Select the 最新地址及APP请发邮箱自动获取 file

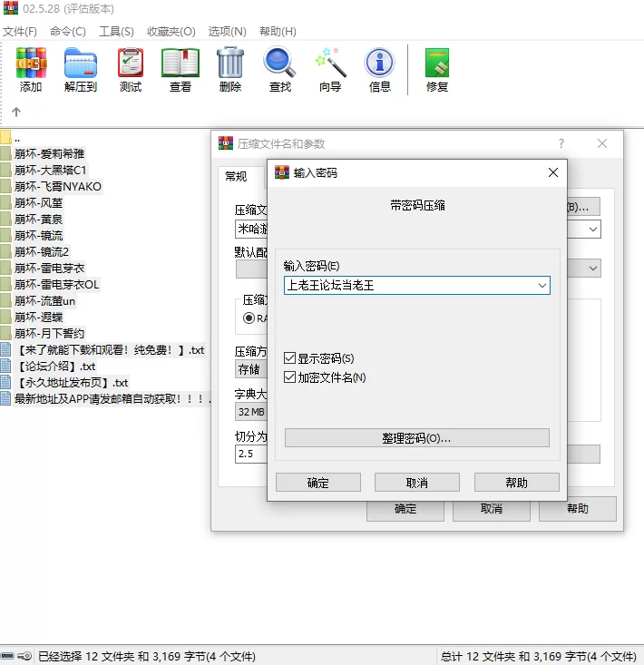pyautogui.click(x=112, y=398)
